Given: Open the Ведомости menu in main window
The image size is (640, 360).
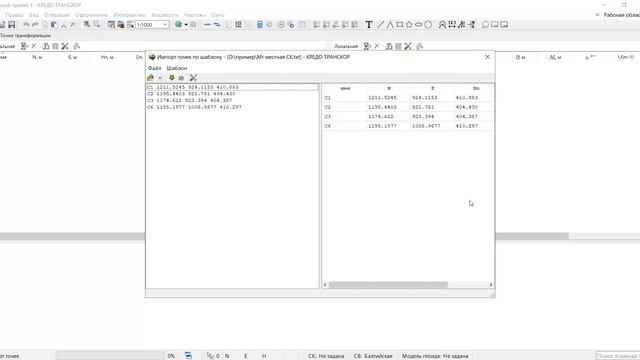Looking at the screenshot, I should click(x=165, y=15).
